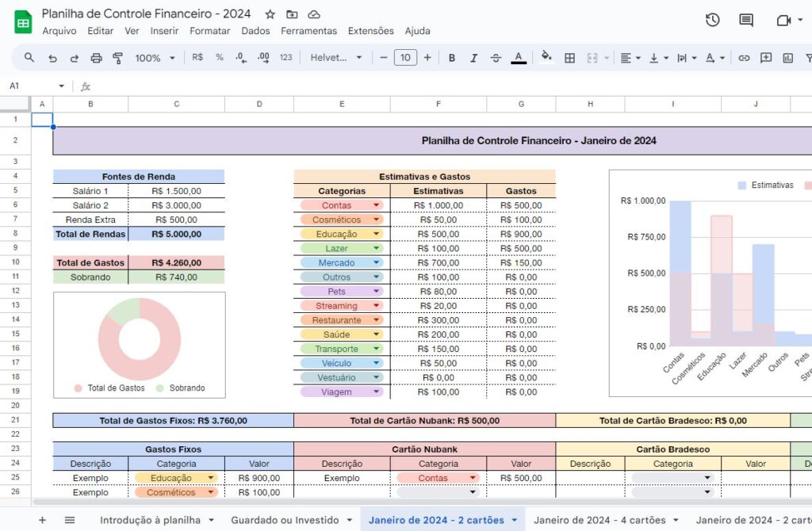Image resolution: width=812 pixels, height=531 pixels.
Task: Increase font size with plus button
Action: (427, 58)
